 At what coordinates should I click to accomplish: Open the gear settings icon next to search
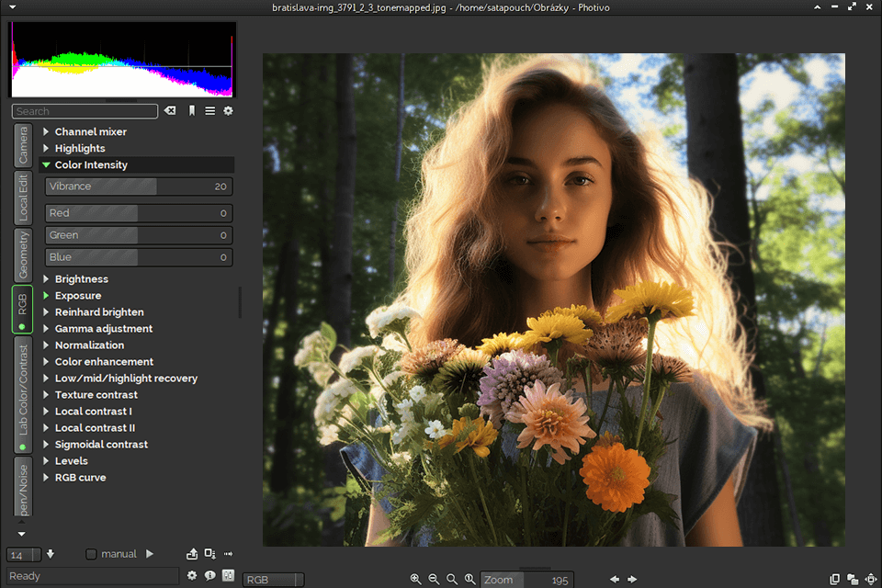pyautogui.click(x=228, y=111)
